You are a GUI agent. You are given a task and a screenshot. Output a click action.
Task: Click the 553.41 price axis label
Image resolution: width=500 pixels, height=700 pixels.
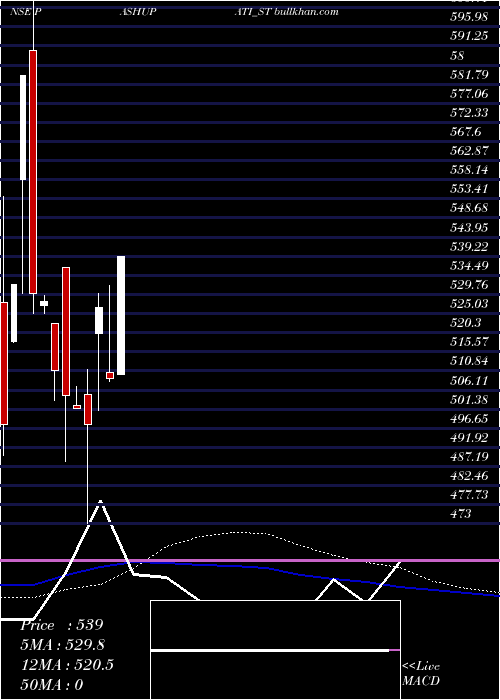click(x=469, y=189)
